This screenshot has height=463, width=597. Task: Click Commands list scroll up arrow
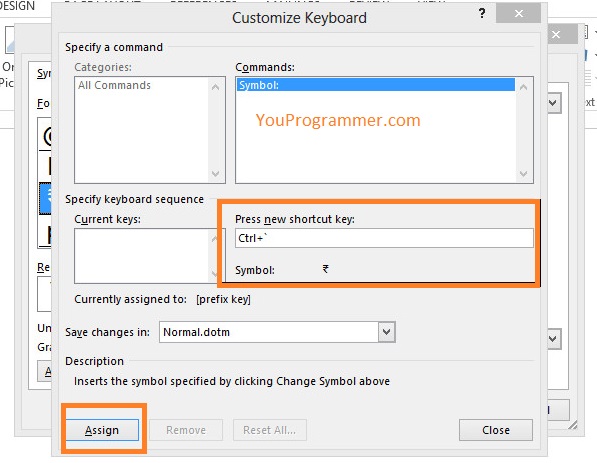(524, 87)
